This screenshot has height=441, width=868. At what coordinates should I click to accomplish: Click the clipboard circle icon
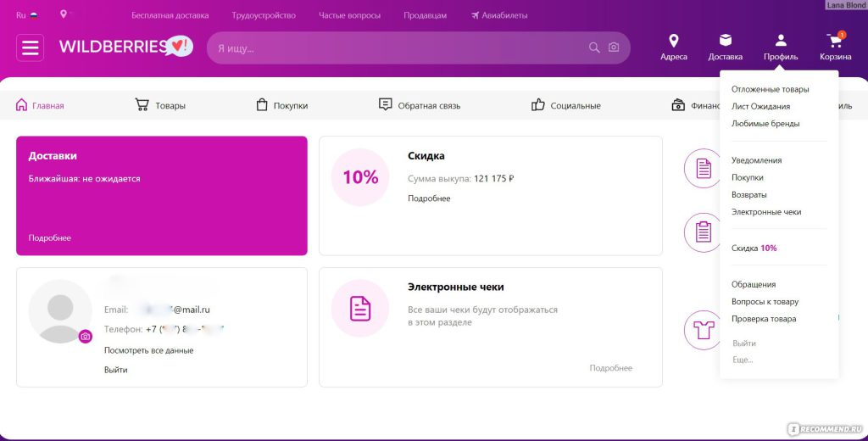click(x=703, y=232)
